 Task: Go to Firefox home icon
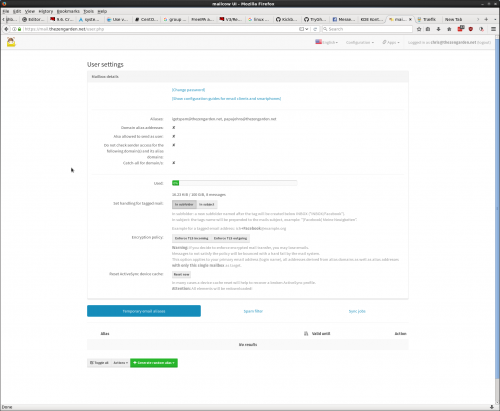449,29
